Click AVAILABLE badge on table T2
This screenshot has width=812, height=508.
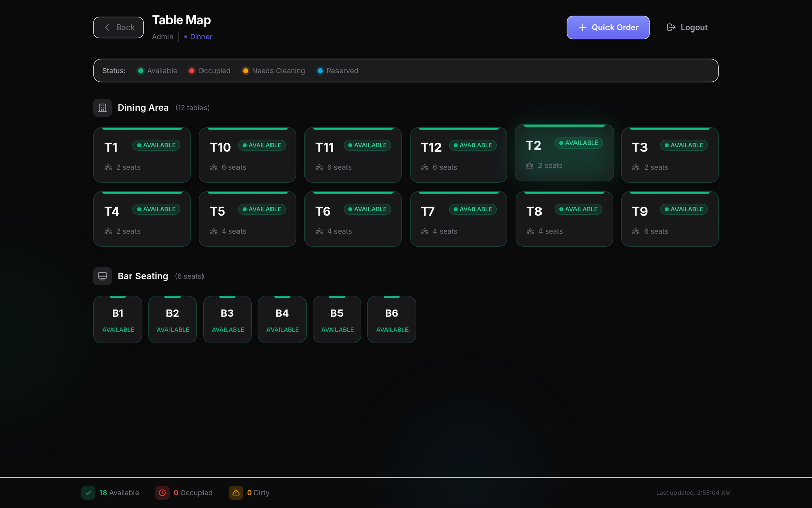pyautogui.click(x=579, y=143)
